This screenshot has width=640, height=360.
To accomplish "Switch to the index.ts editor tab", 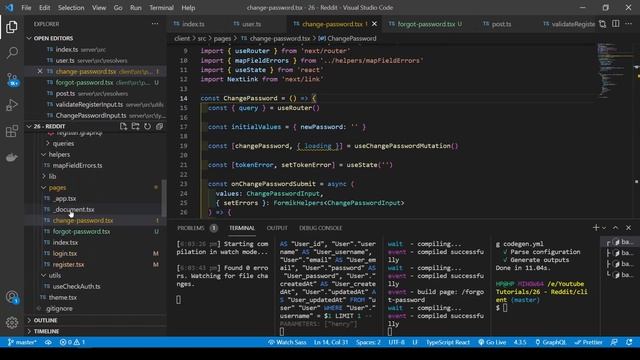I will pyautogui.click(x=193, y=24).
